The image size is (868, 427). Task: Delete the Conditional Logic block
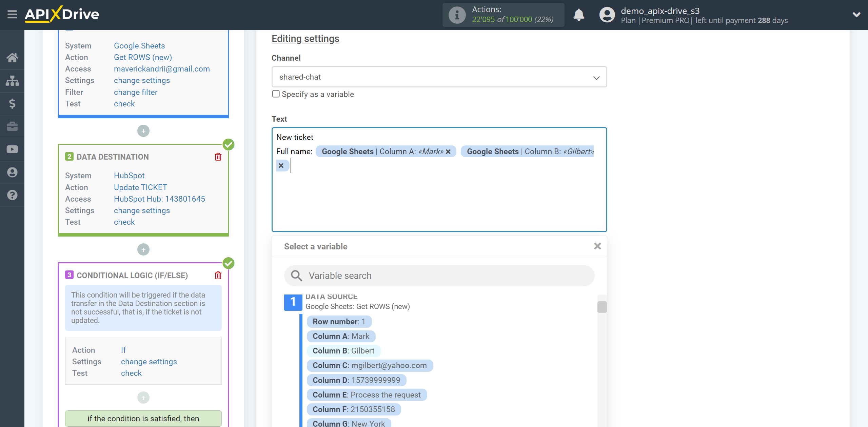[218, 275]
